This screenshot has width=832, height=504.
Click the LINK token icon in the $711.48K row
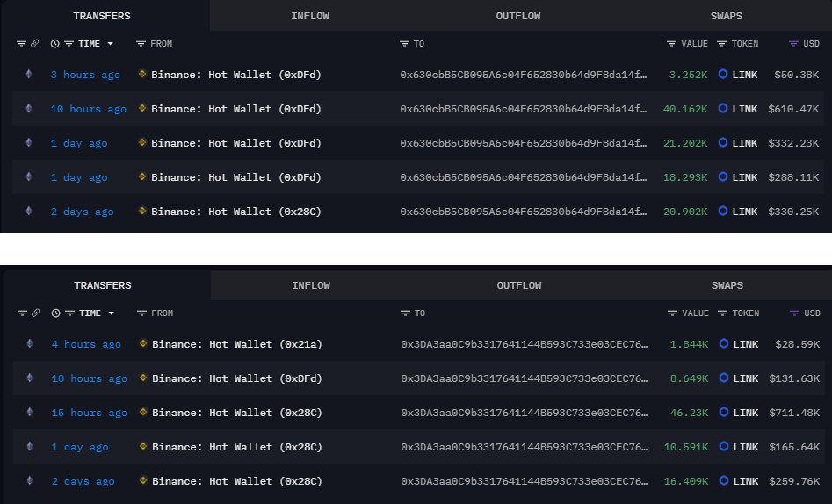click(723, 413)
